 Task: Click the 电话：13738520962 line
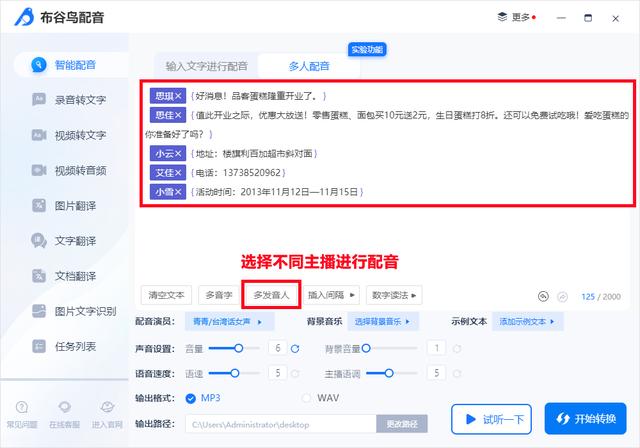[x=238, y=173]
